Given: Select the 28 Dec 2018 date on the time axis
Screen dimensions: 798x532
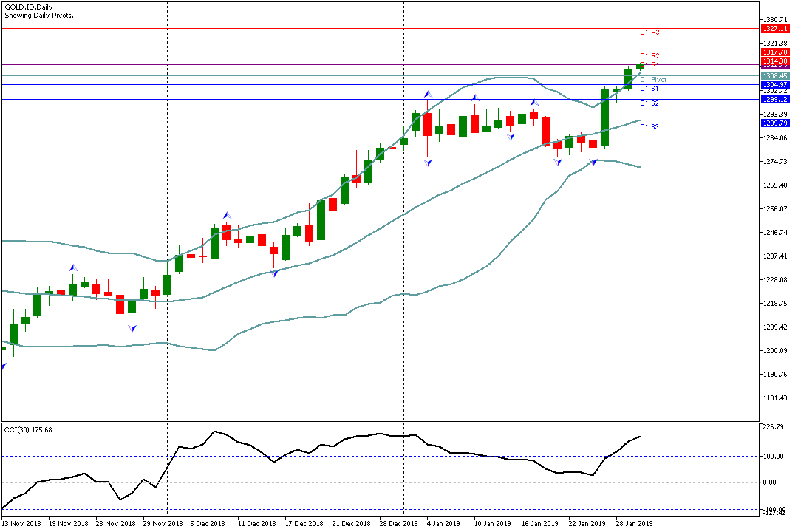Looking at the screenshot, I should click(398, 523).
